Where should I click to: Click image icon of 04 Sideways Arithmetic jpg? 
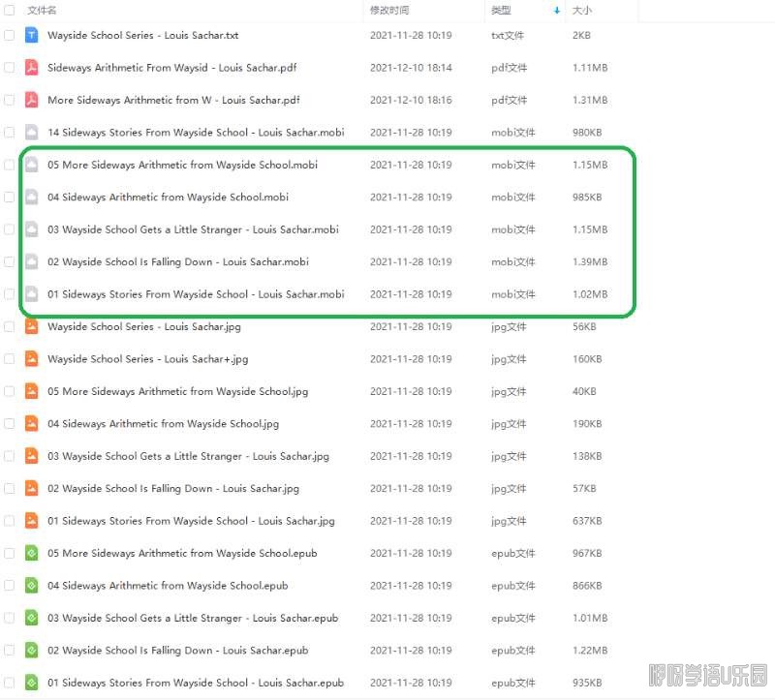coord(32,424)
